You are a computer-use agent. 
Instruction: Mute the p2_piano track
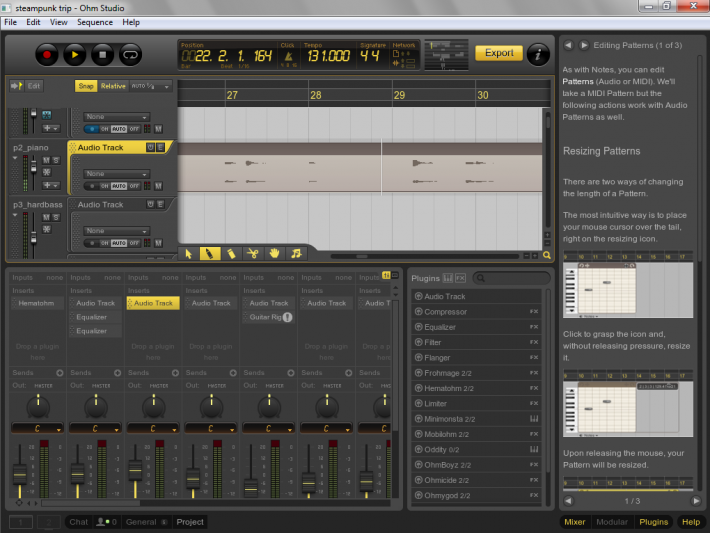click(x=46, y=160)
